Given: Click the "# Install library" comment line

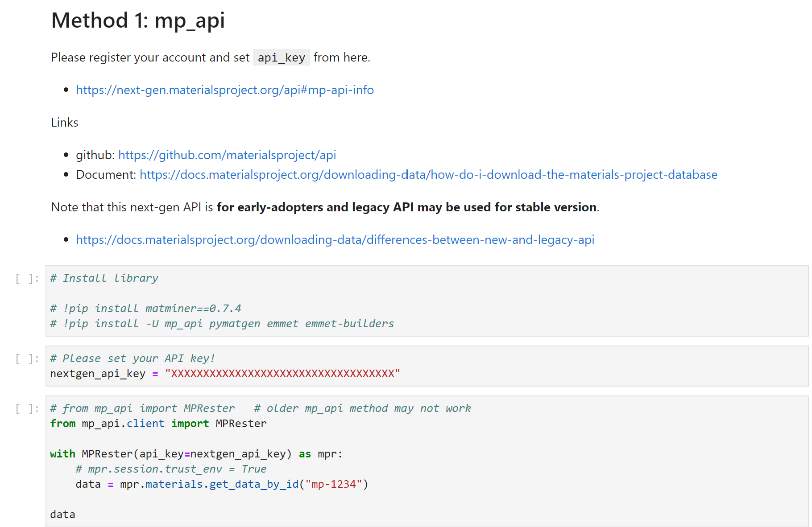Looking at the screenshot, I should click(104, 278).
